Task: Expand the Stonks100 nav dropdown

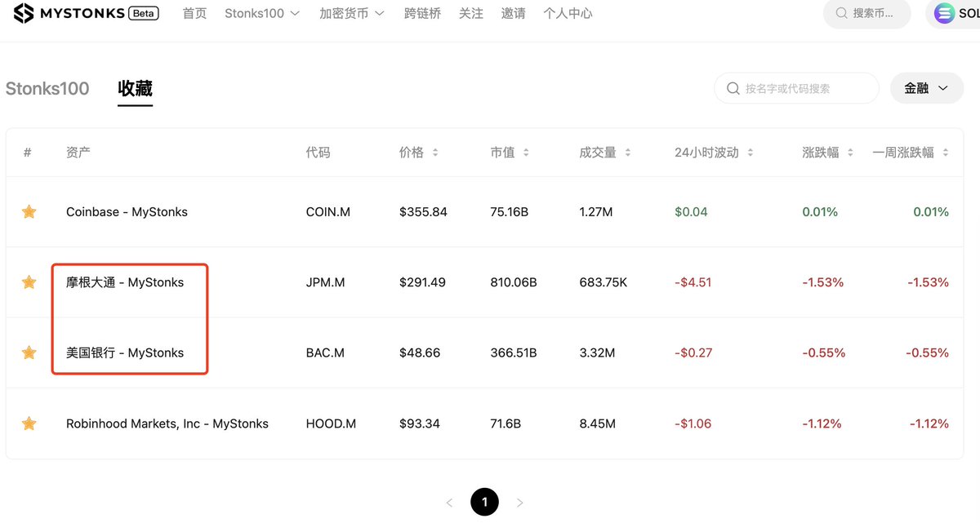Action: coord(262,14)
